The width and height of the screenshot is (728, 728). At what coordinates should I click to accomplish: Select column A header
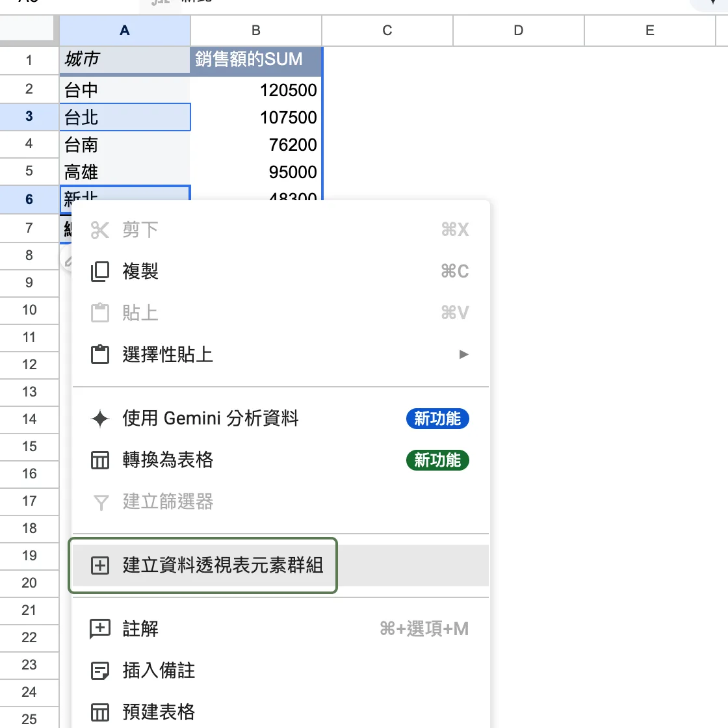pos(125,31)
